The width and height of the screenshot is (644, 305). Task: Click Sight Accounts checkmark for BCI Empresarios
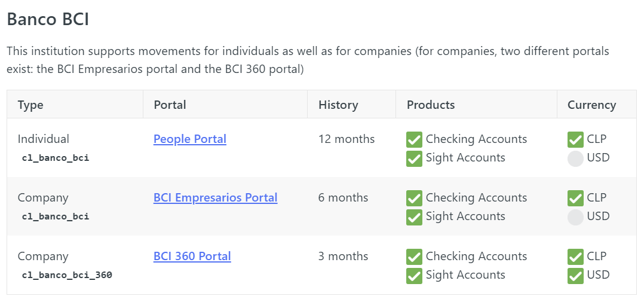point(414,217)
